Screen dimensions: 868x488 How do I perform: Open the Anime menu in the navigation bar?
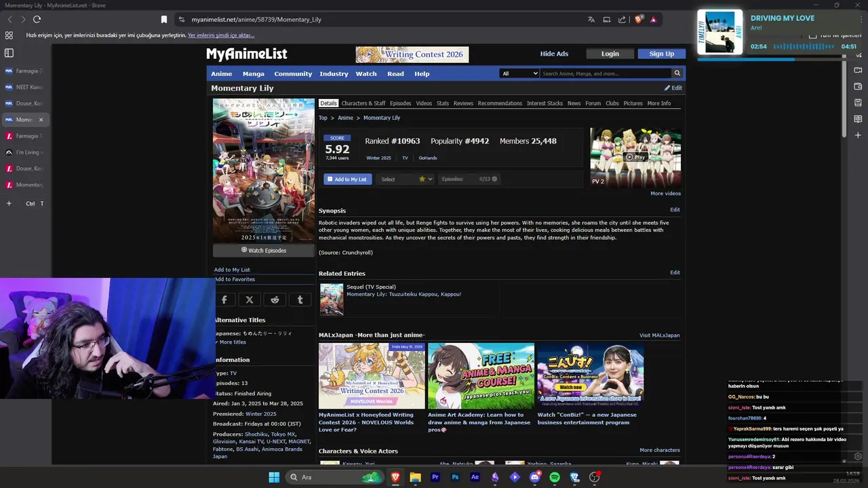click(222, 74)
